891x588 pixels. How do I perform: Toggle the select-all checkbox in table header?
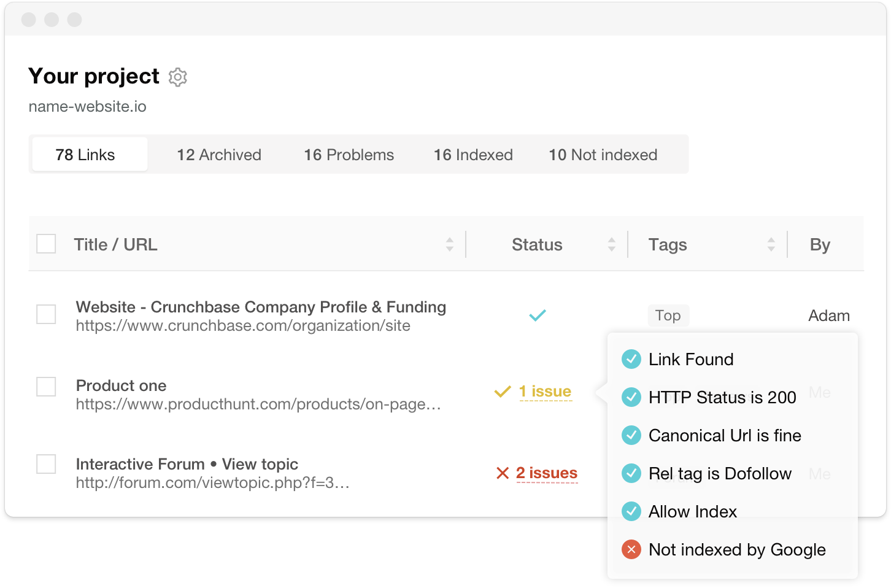coord(46,244)
